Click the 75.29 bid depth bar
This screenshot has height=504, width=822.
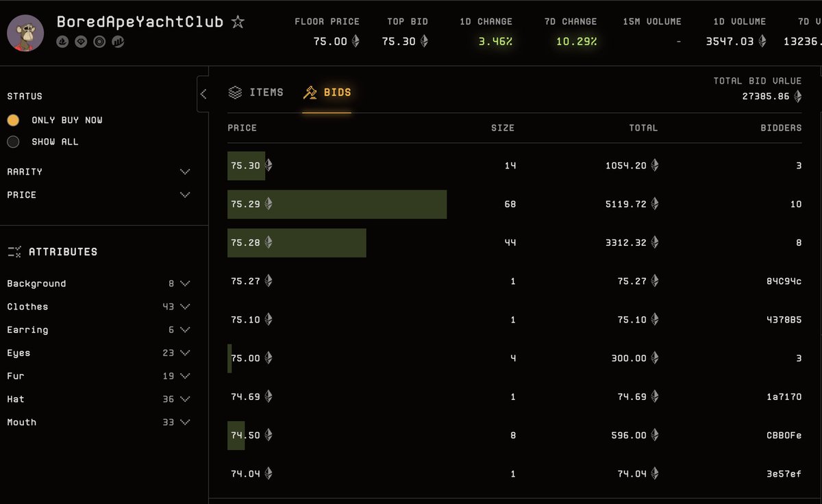[356, 204]
